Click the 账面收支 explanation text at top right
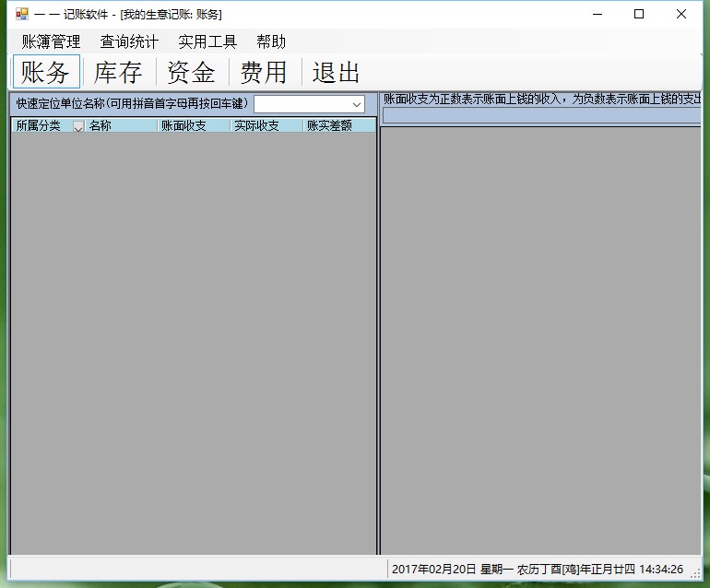This screenshot has width=710, height=588. click(x=542, y=99)
